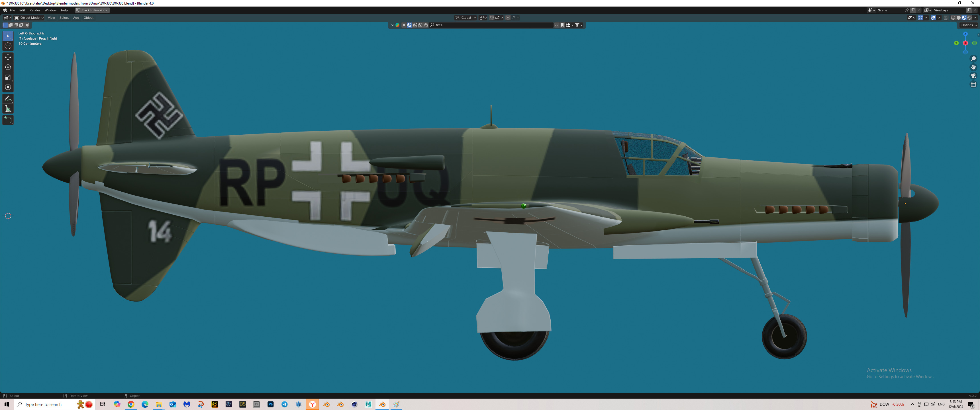The image size is (980, 410).
Task: Filter by world globe icon in search bar
Action: point(420,25)
